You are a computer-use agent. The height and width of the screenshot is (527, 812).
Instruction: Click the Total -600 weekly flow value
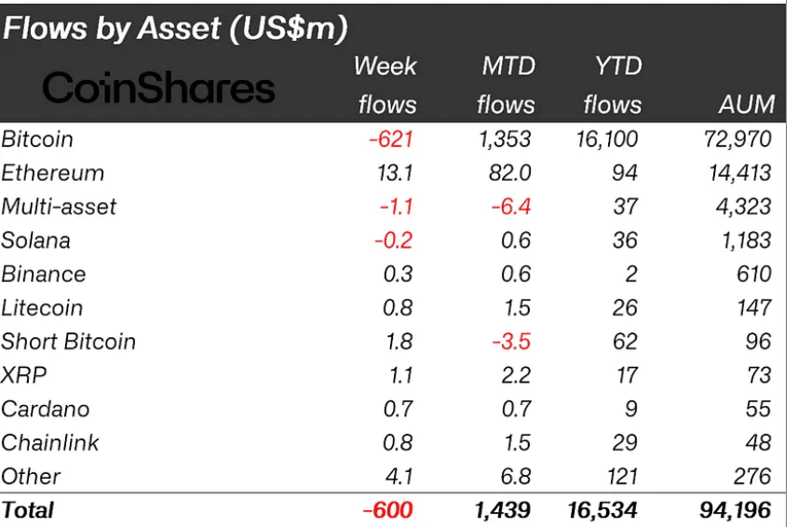[x=388, y=510]
